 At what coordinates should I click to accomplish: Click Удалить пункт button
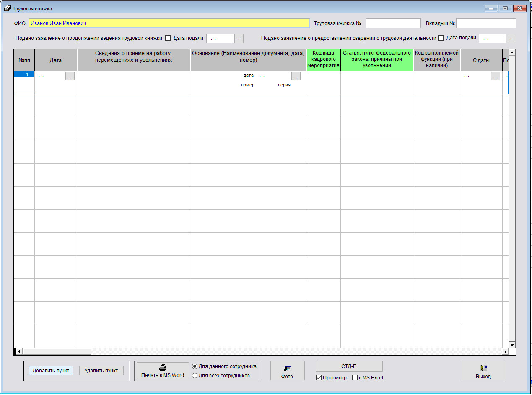[x=101, y=371]
